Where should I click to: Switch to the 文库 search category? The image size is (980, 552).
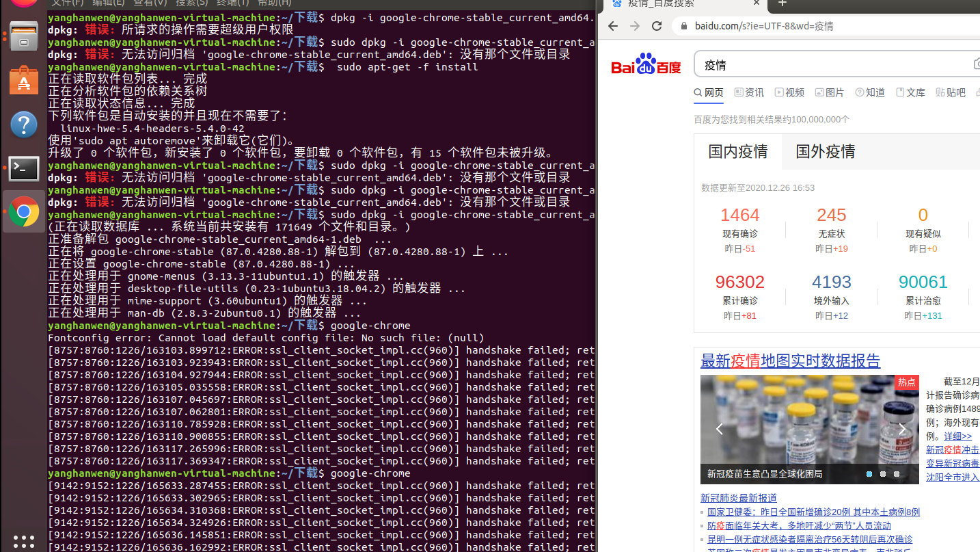tap(910, 93)
